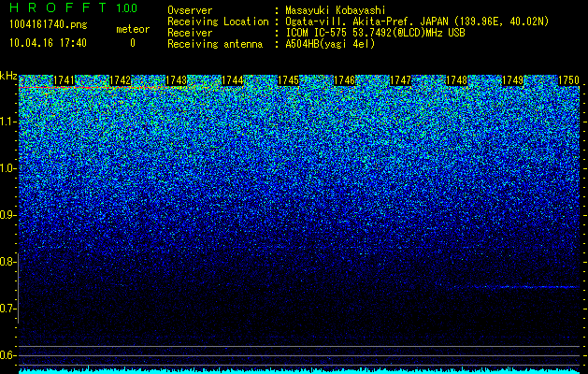Click the 0.7 frequency axis label

[7, 309]
